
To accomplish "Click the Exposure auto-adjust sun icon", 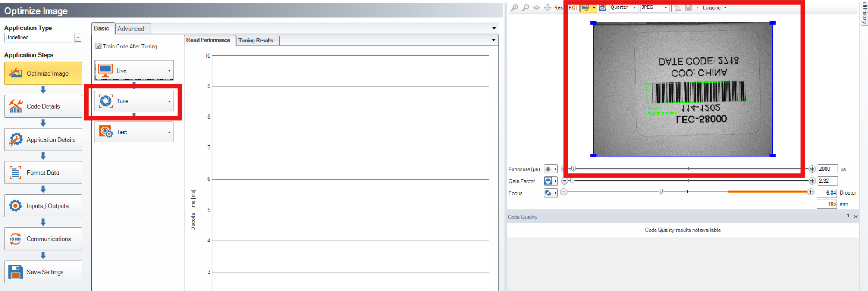I will [548, 169].
